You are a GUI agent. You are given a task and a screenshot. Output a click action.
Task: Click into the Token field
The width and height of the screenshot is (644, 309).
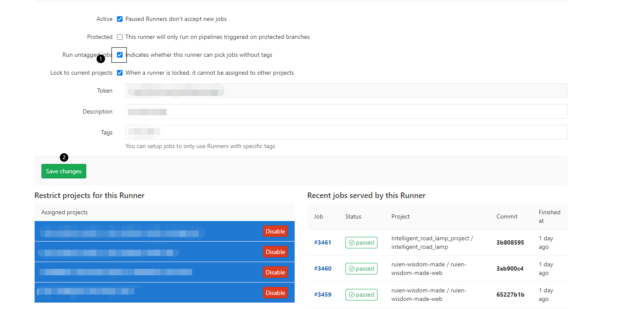346,90
